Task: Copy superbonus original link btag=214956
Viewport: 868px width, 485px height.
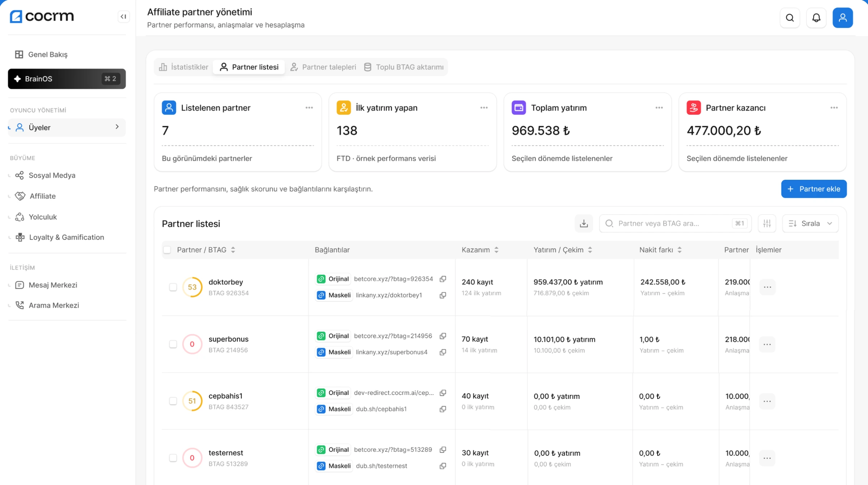Action: 443,336
